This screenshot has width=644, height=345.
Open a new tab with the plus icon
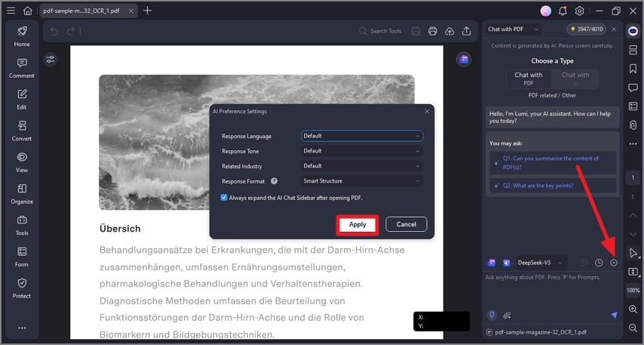tap(148, 11)
